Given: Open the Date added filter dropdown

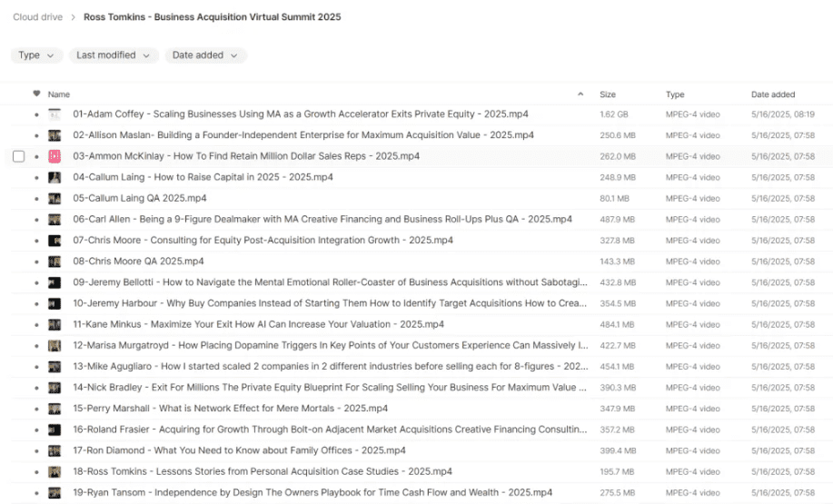Looking at the screenshot, I should (205, 55).
